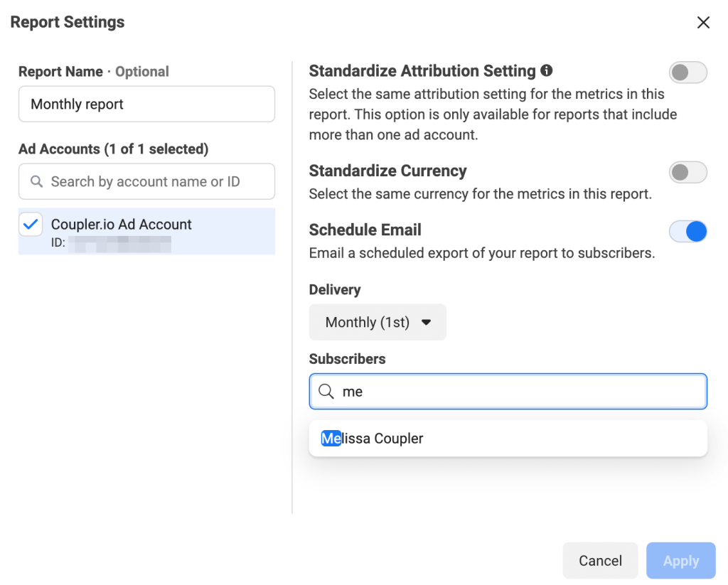Enable the Standardize Currency toggle
The image size is (728, 585).
click(x=687, y=172)
